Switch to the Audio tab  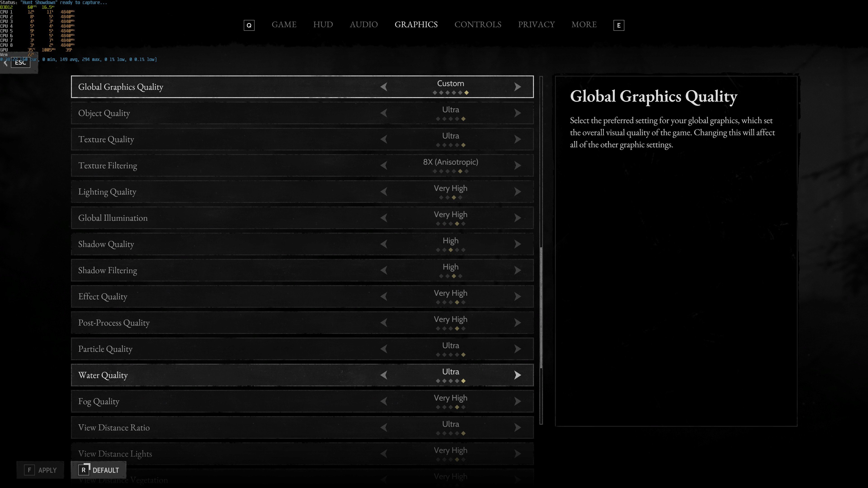click(x=363, y=25)
